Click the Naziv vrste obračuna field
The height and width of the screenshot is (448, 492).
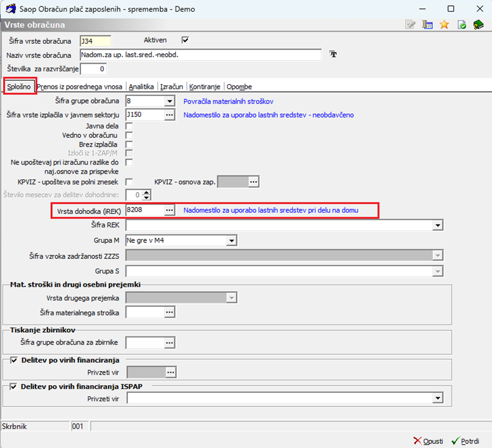(201, 55)
